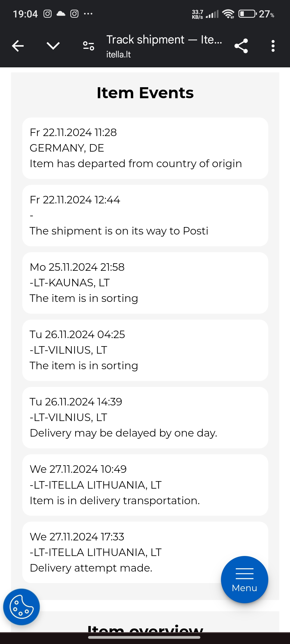Screen dimensions: 290x644
Task: Select the 'on its way to Posti' event
Action: (x=145, y=215)
